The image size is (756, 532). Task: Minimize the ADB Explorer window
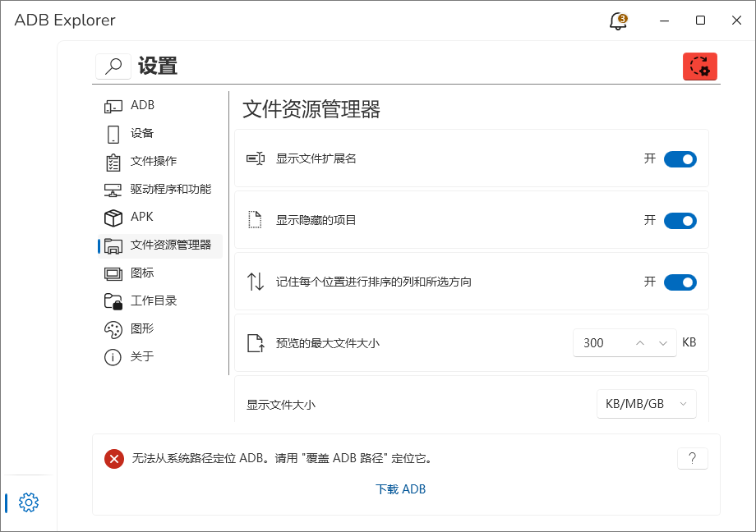click(665, 21)
